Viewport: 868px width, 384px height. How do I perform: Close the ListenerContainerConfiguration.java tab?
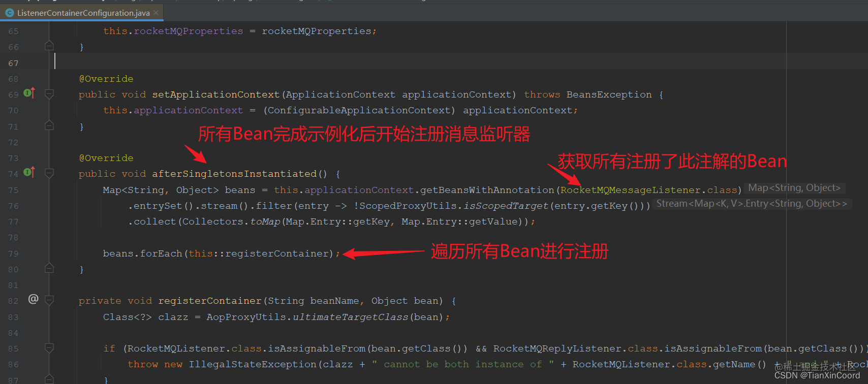156,13
